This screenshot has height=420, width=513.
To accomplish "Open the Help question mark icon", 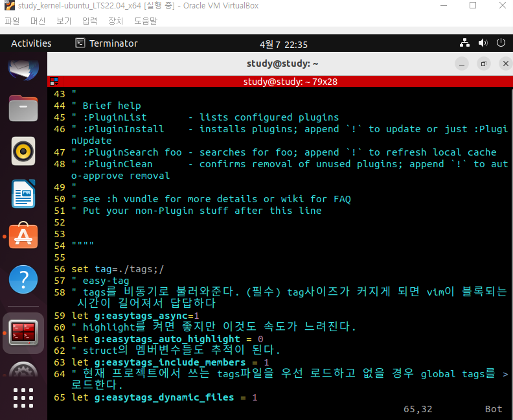I will [23, 279].
